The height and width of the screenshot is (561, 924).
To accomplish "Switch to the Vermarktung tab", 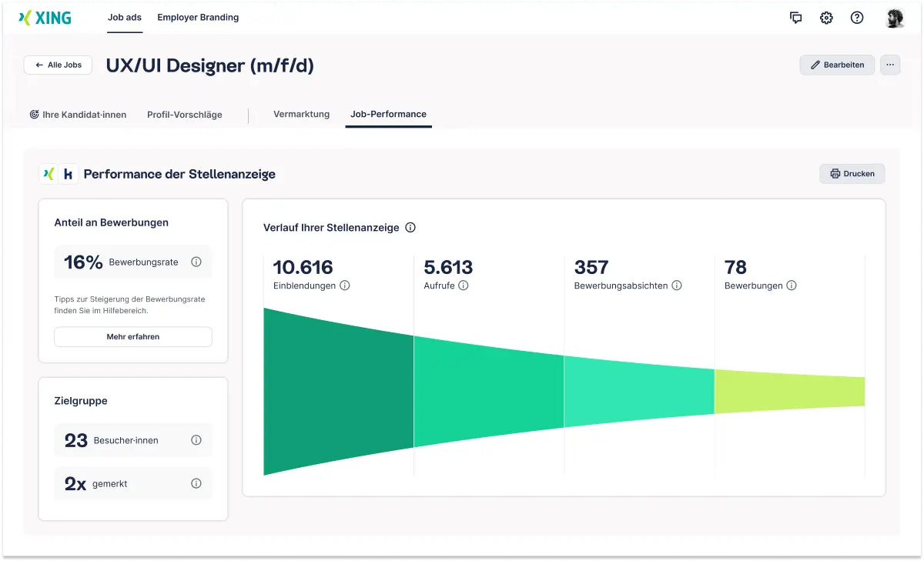I will coord(301,114).
